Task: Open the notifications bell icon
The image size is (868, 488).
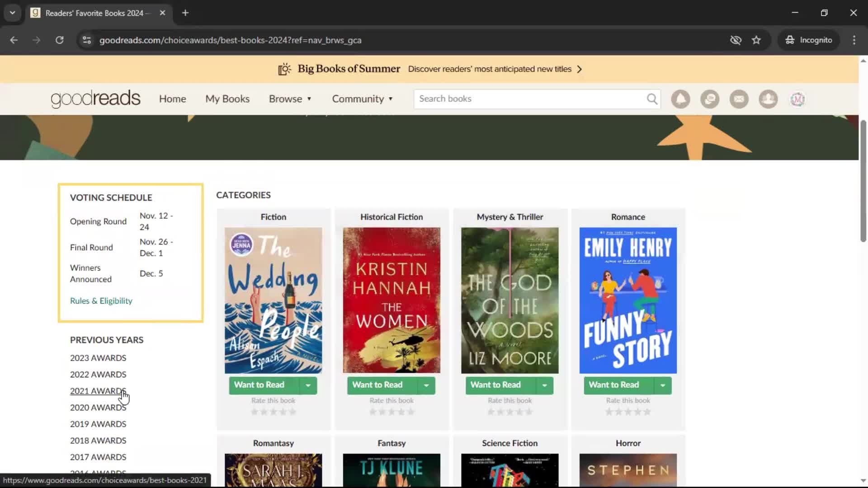Action: pos(680,99)
